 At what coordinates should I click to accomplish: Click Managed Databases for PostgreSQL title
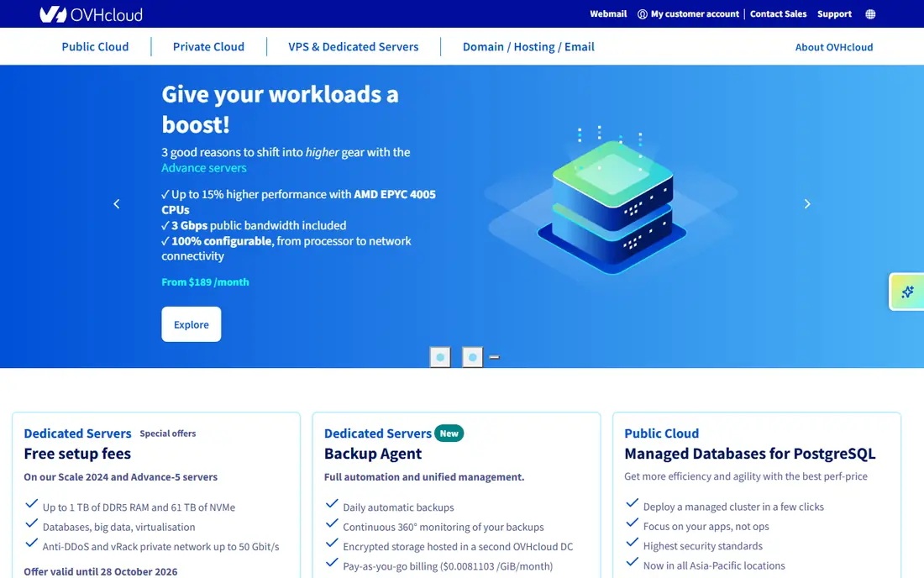coord(749,454)
